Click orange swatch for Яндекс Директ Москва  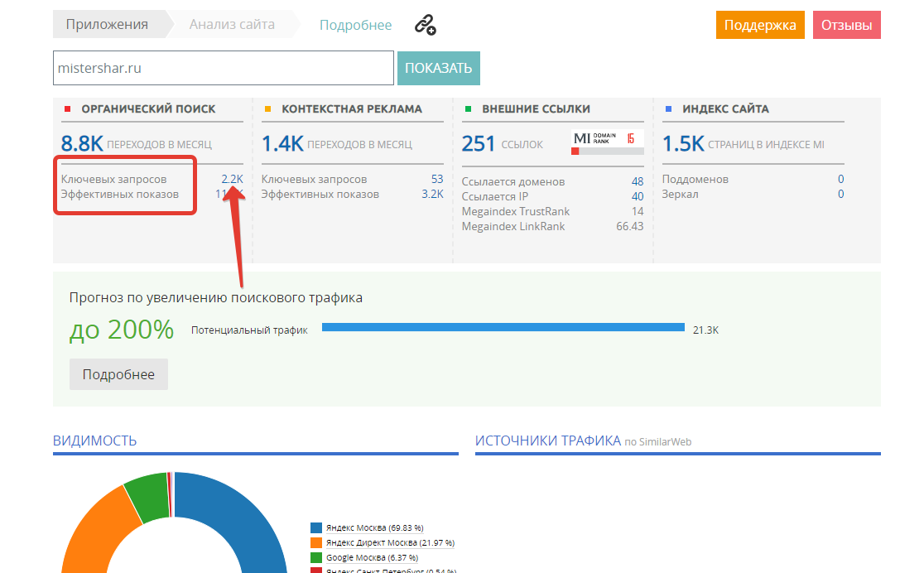[316, 542]
